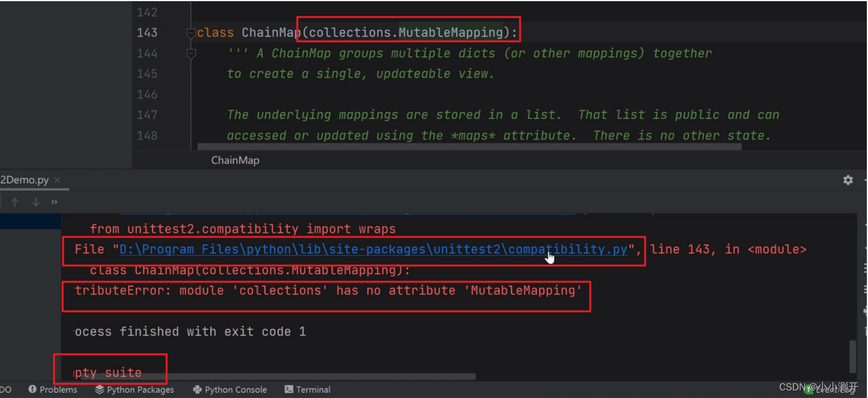
Task: Click the AttributeError message line in console
Action: 328,290
